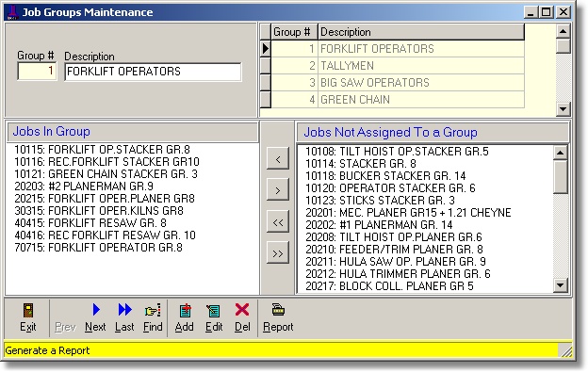
Task: Select job 10115: FORKLIFT OP.STACKER GR.8
Action: click(x=102, y=150)
